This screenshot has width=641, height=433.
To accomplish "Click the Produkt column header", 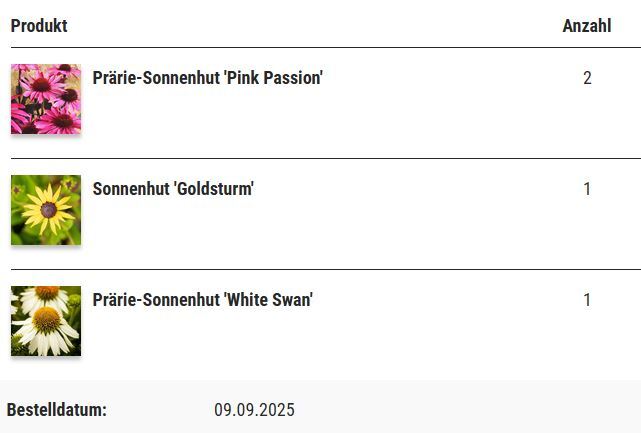I will tap(39, 26).
